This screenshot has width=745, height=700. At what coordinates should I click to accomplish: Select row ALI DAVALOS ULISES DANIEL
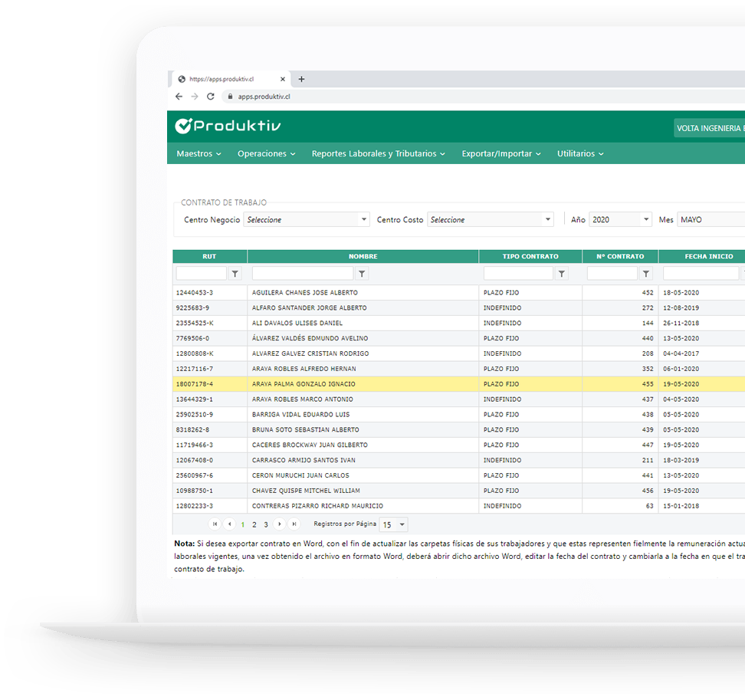(x=459, y=323)
